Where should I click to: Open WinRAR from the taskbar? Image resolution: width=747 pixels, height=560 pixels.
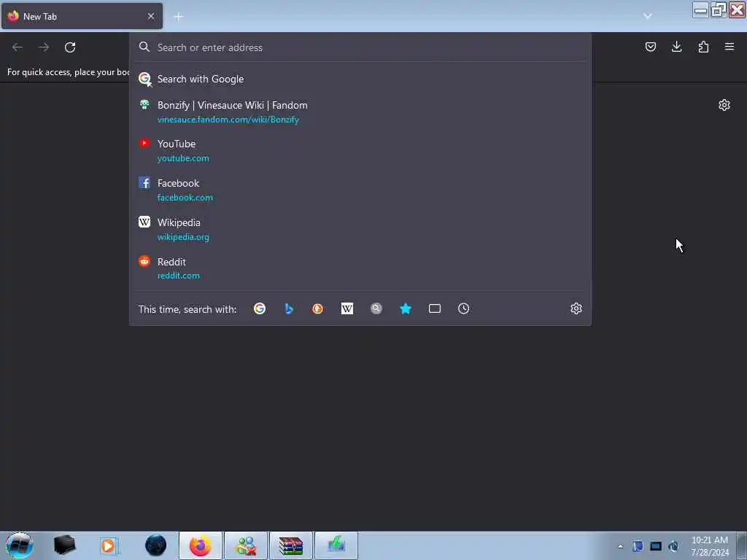pyautogui.click(x=290, y=545)
